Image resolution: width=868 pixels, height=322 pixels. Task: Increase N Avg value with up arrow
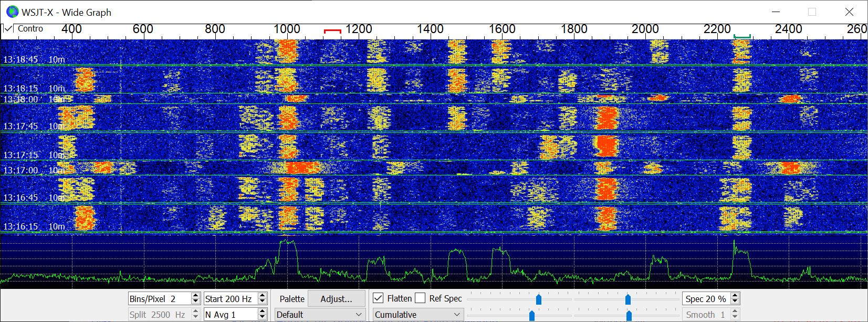[263, 311]
